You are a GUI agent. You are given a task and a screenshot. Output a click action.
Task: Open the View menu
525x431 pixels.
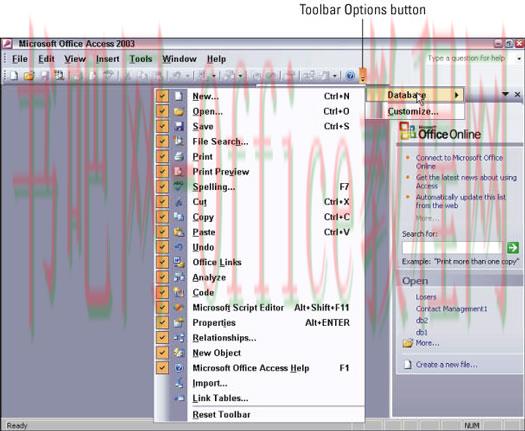75,59
